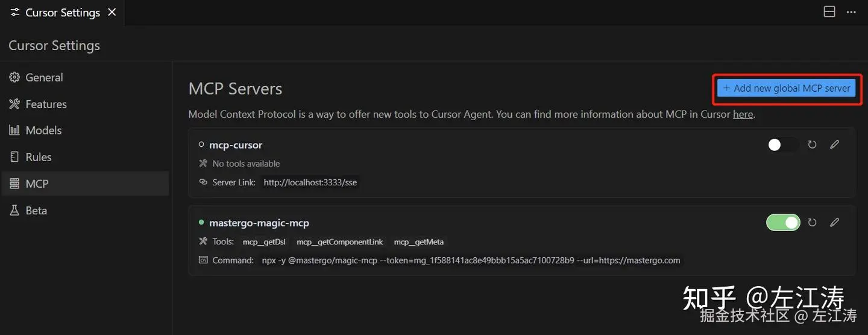Click the mcp__getComponentLink tool chip
Image resolution: width=868 pixels, height=335 pixels.
point(340,241)
